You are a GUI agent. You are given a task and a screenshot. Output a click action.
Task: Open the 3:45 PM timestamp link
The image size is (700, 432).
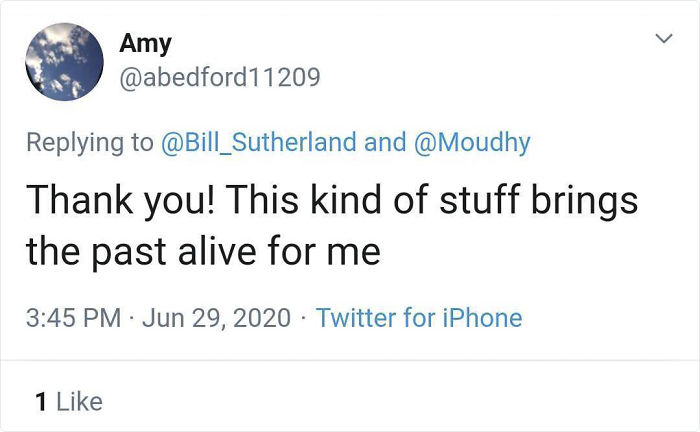(x=73, y=318)
